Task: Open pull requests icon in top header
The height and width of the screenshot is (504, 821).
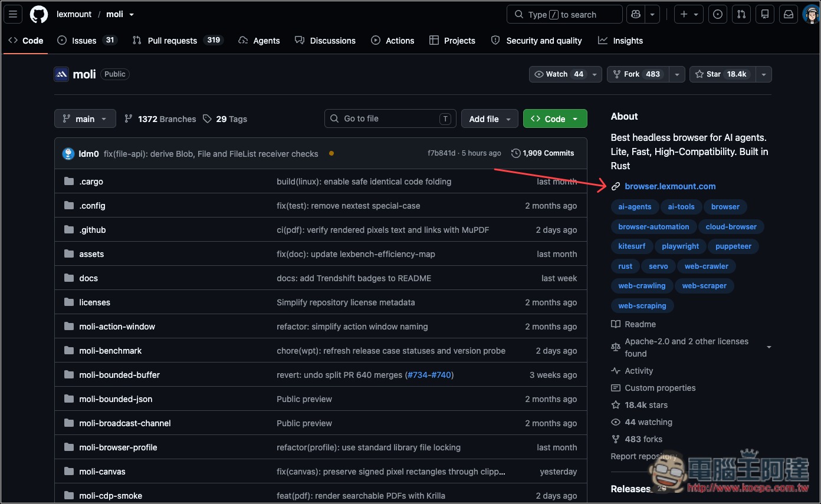Action: 742,14
